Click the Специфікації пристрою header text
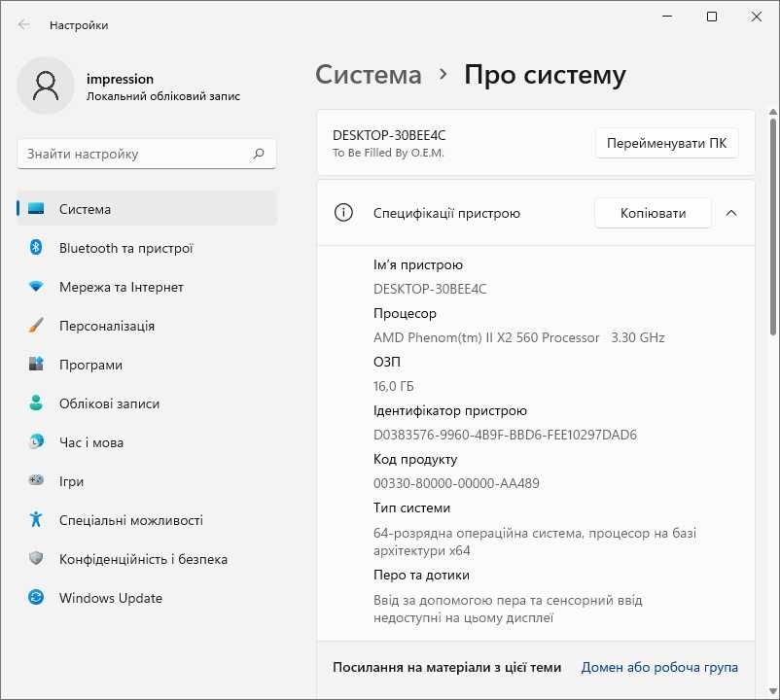 [446, 213]
